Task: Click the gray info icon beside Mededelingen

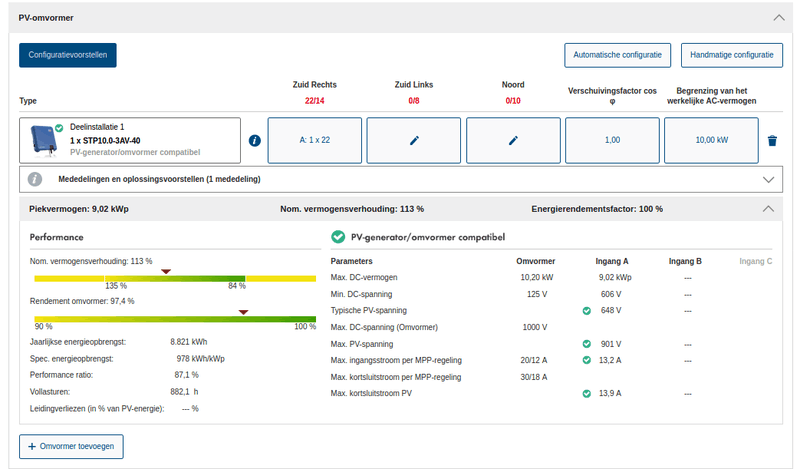Action: (35, 179)
